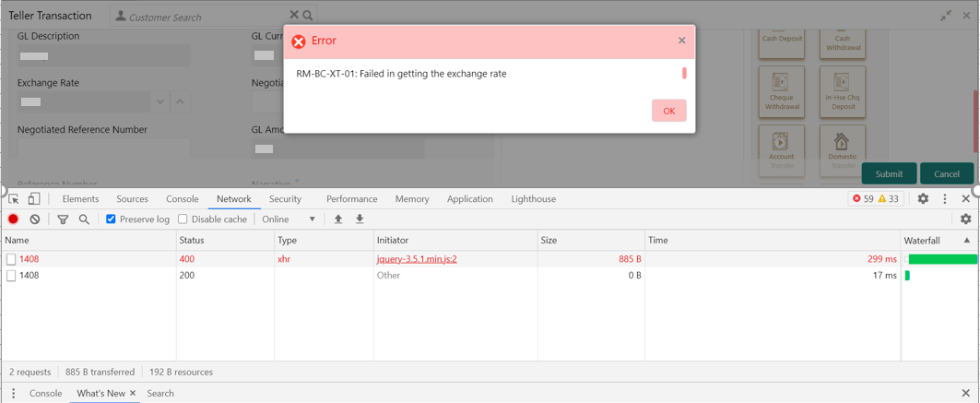Open the DevTools three-dot menu

coord(945,198)
